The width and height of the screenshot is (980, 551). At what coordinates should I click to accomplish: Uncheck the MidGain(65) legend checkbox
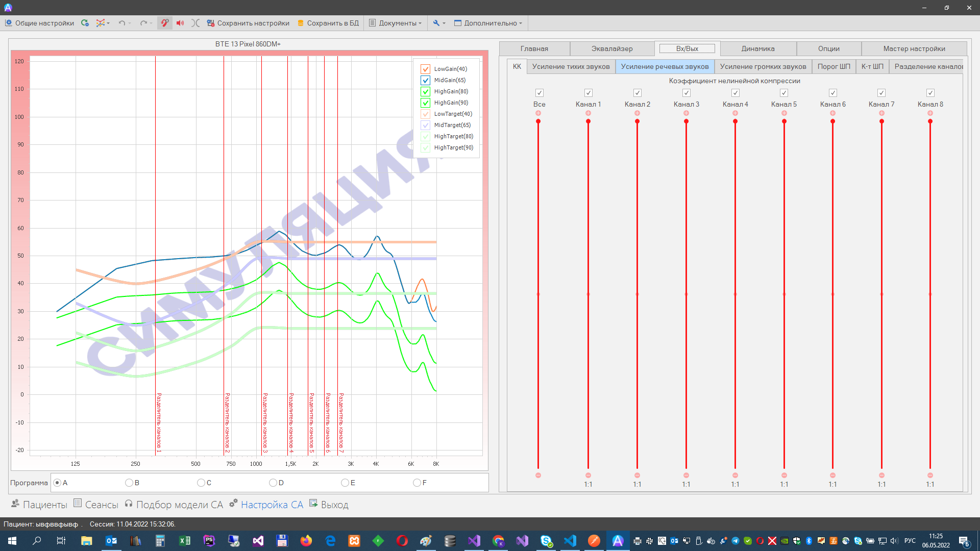pos(425,80)
